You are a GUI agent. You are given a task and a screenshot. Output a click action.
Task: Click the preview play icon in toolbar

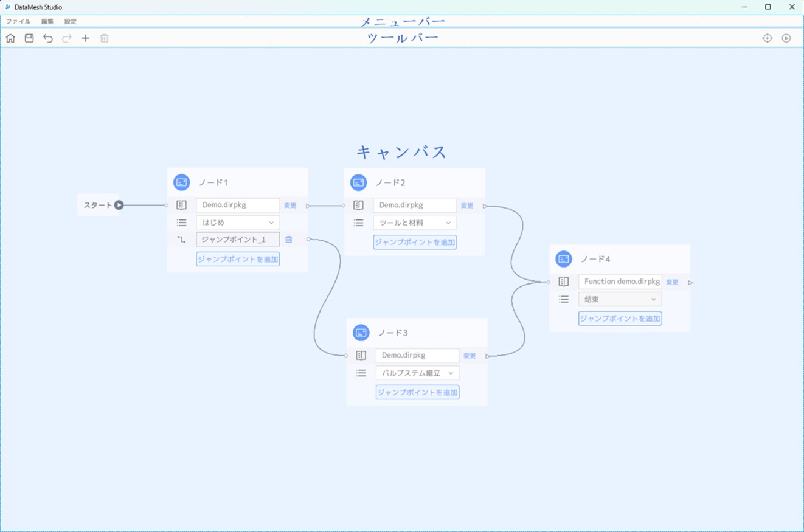pos(786,38)
